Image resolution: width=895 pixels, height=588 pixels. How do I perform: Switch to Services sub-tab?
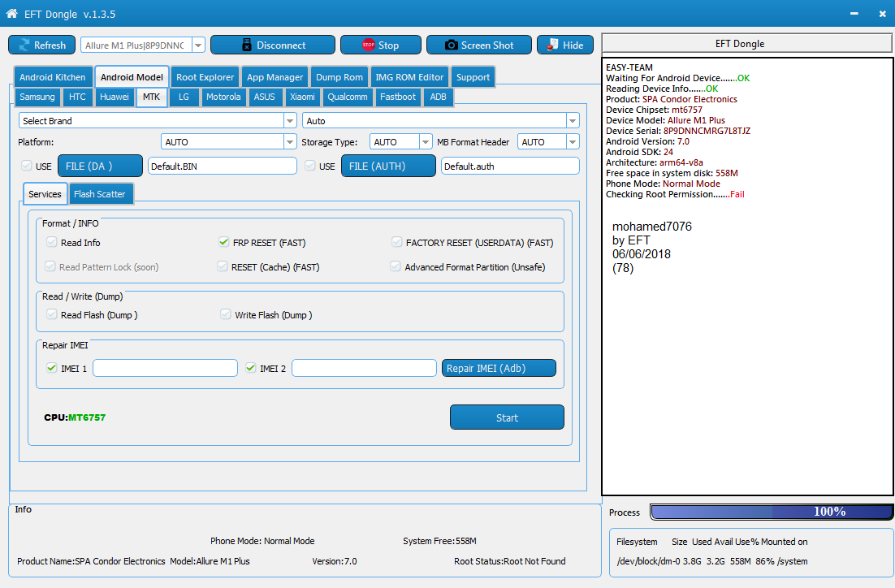pyautogui.click(x=45, y=194)
